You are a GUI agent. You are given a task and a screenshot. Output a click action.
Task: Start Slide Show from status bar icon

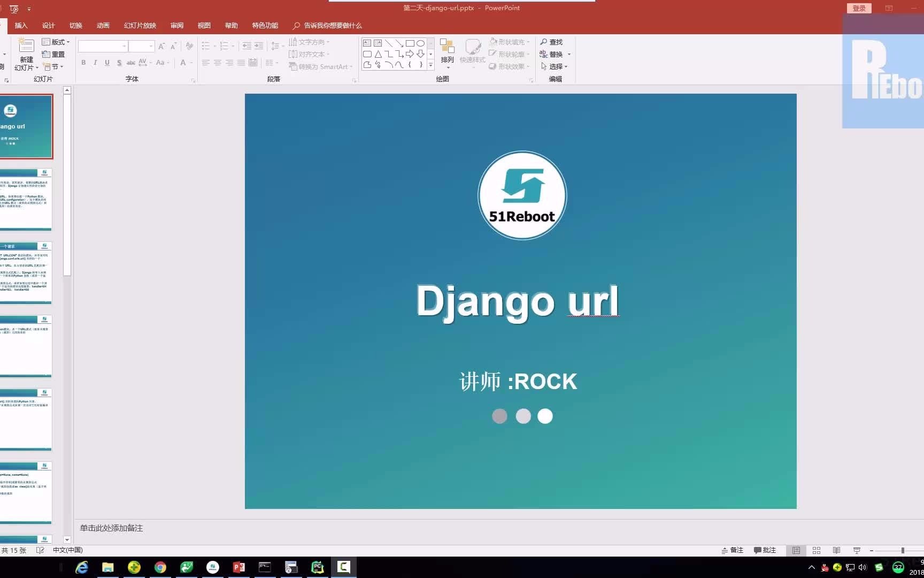(857, 550)
